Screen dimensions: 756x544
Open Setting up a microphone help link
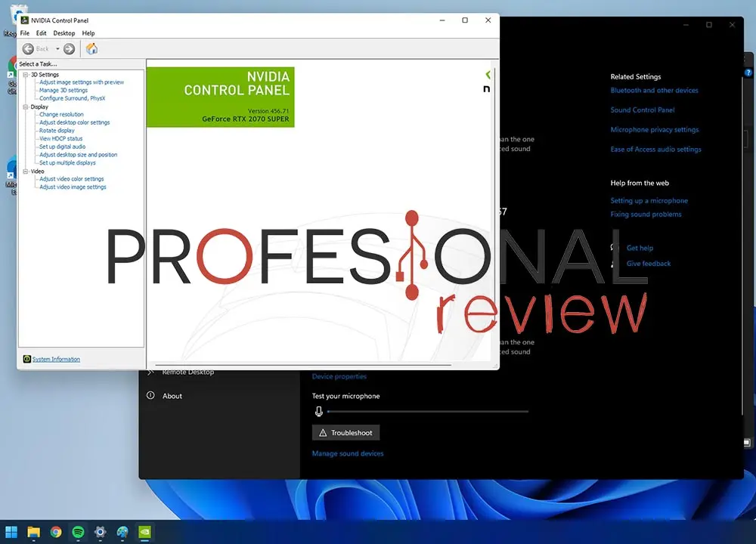pos(649,200)
